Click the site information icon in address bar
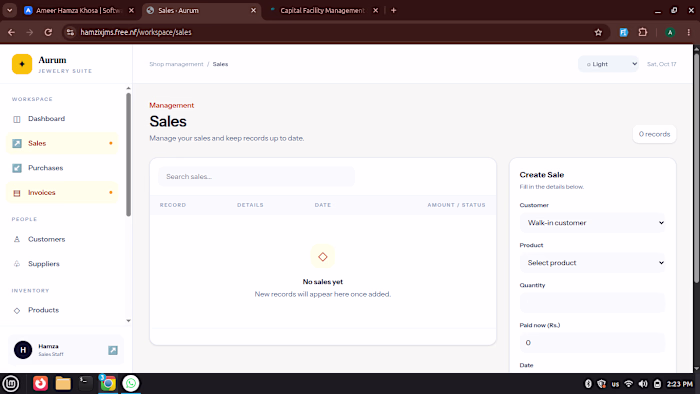The image size is (700, 394). pyautogui.click(x=70, y=32)
